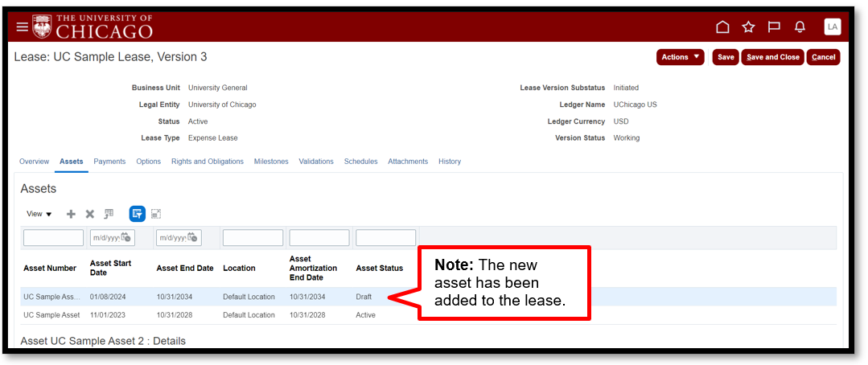Open the LA user profile menu
Image resolution: width=868 pixels, height=365 pixels.
tap(833, 27)
